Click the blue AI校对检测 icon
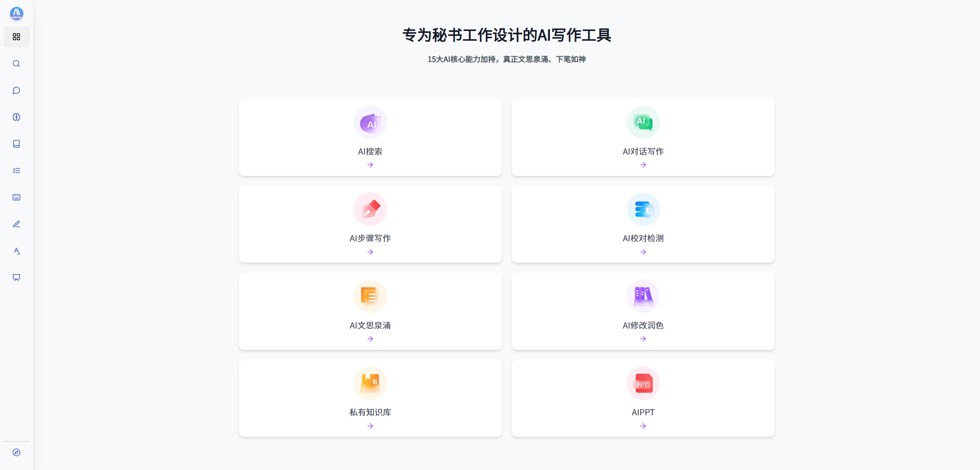Screen dimensions: 980x470 [x=643, y=209]
